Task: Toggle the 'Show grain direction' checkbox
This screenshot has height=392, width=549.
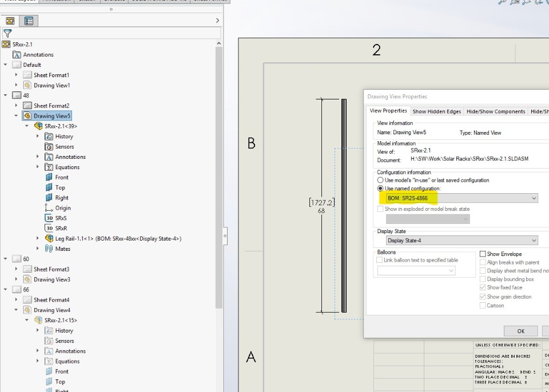Action: 483,297
